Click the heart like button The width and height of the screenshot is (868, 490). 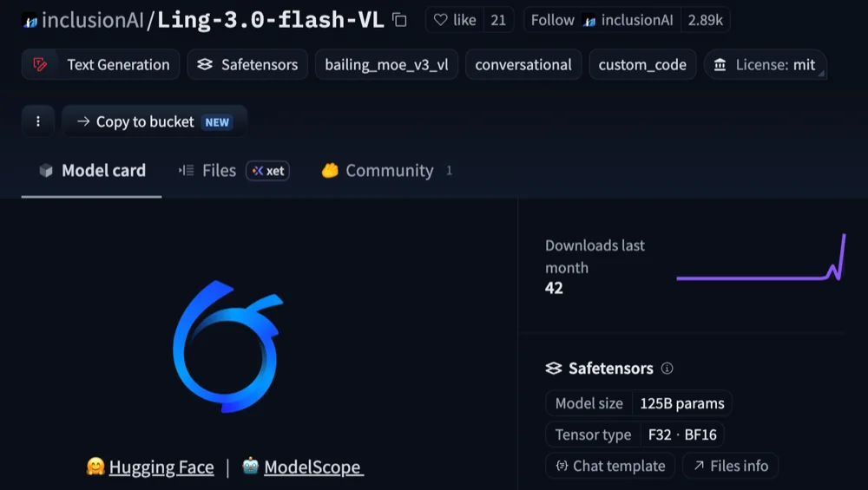click(x=455, y=20)
